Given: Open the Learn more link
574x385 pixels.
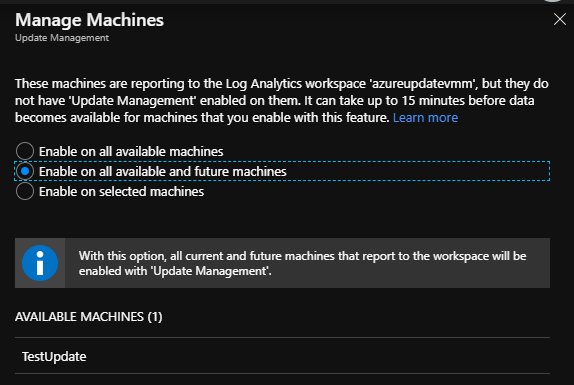Looking at the screenshot, I should pos(425,118).
